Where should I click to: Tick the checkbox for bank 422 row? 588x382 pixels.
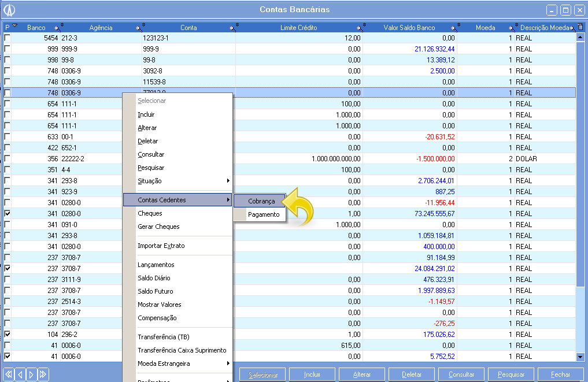pyautogui.click(x=7, y=148)
